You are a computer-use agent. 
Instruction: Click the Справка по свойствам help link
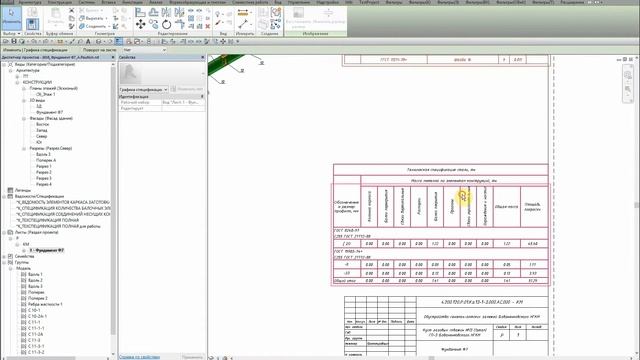139,357
